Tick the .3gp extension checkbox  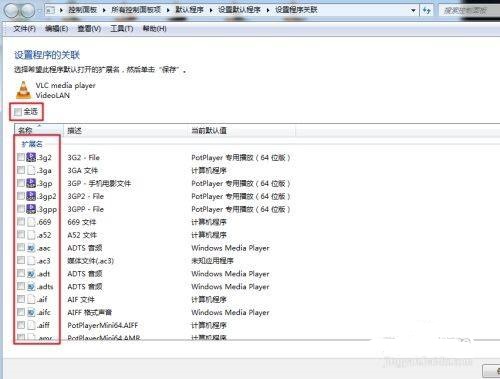(x=21, y=183)
